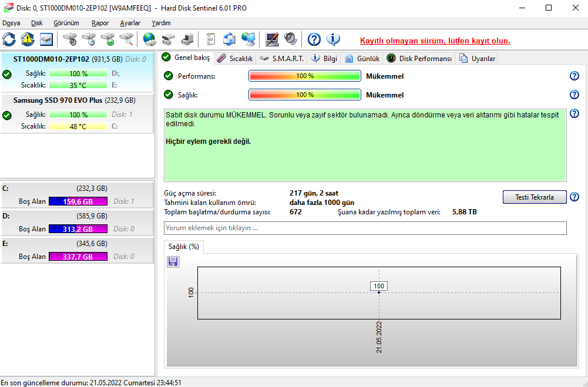This screenshot has height=387, width=588.
Task: Click the globe with disk toolbar icon
Action: pyautogui.click(x=150, y=39)
